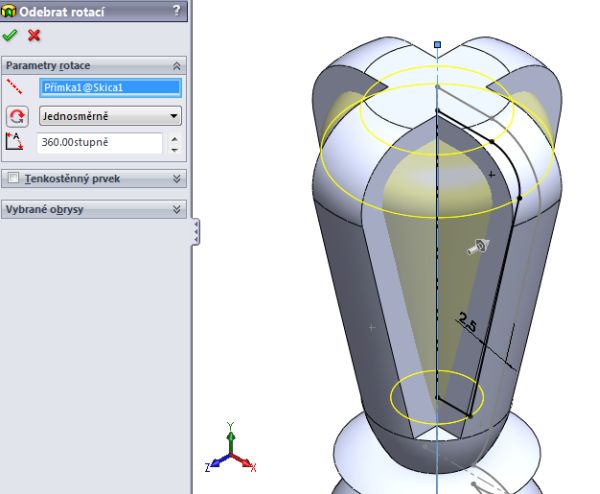Click the XYZ coordinate triad
The height and width of the screenshot is (494, 600).
231,452
